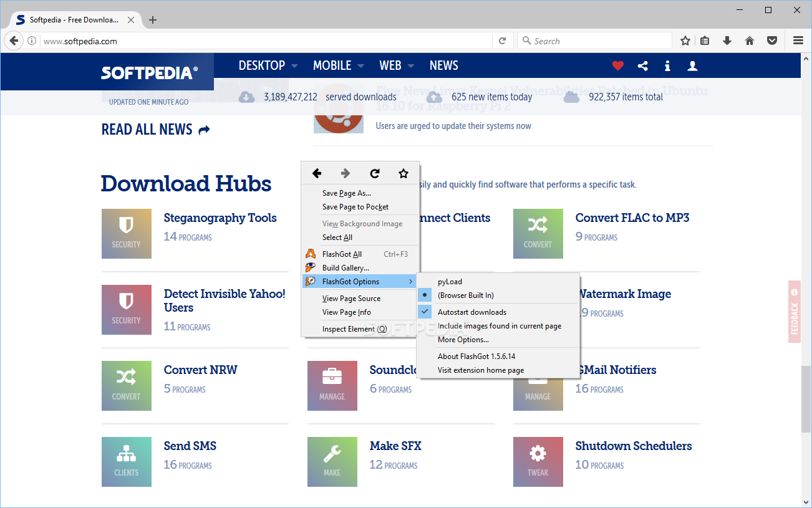The height and width of the screenshot is (508, 812).
Task: Go to home page via house icon
Action: pyautogui.click(x=750, y=41)
